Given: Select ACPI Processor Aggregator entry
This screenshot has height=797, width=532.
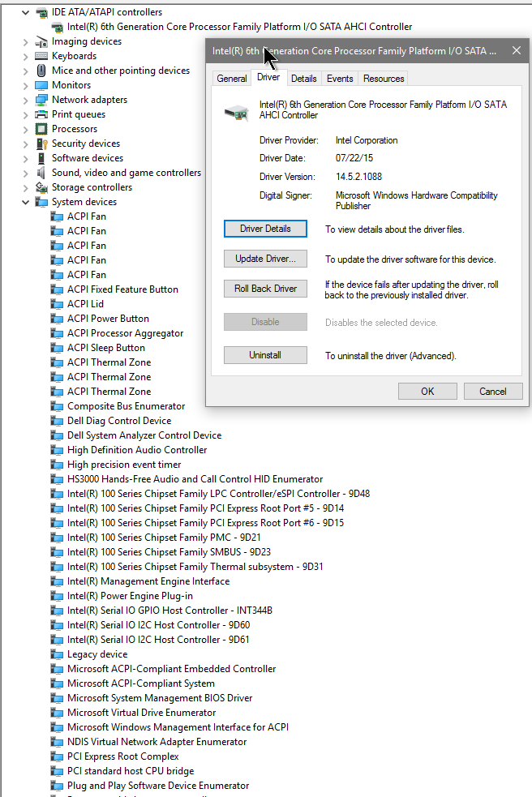Looking at the screenshot, I should point(125,333).
